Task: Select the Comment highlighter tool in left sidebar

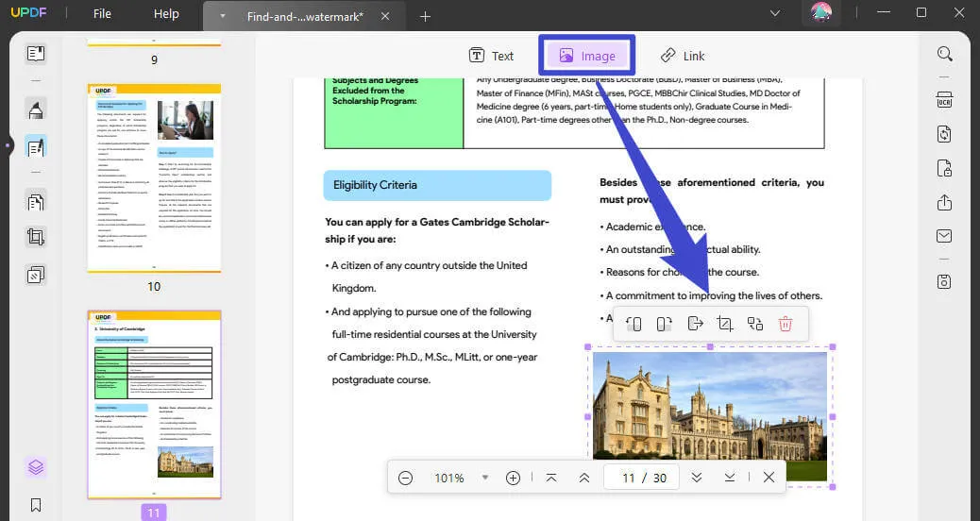Action: pyautogui.click(x=36, y=110)
